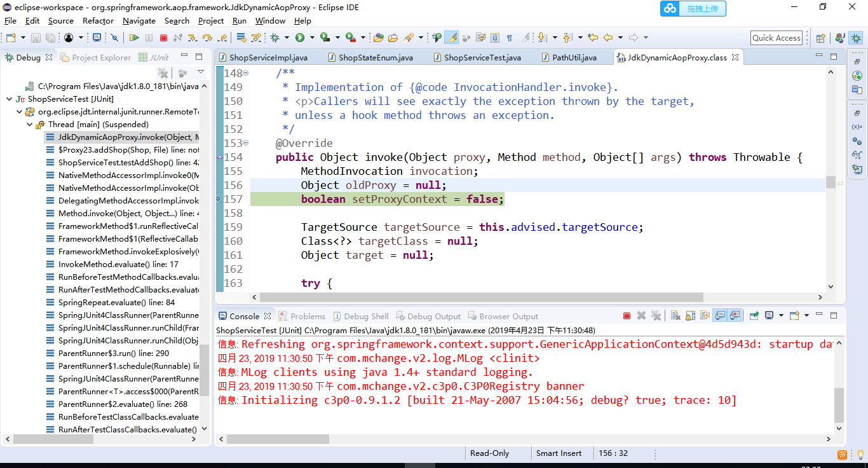
Task: Click the Open Perspective icon
Action: pyautogui.click(x=820, y=38)
